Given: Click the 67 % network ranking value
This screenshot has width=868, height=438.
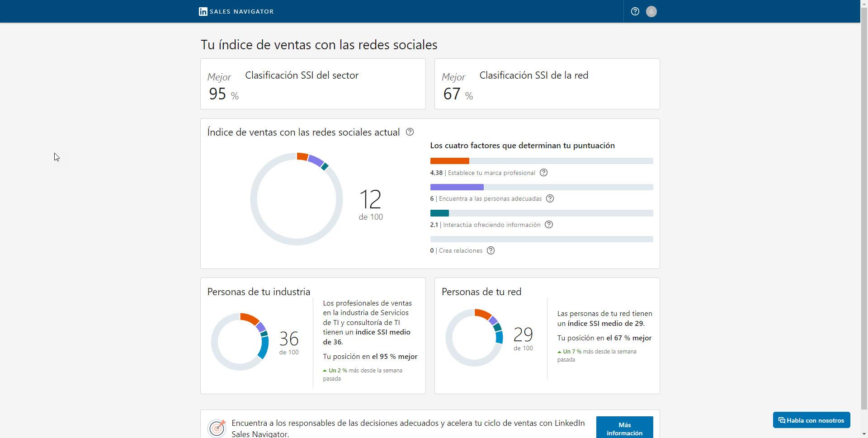Looking at the screenshot, I should tap(458, 94).
